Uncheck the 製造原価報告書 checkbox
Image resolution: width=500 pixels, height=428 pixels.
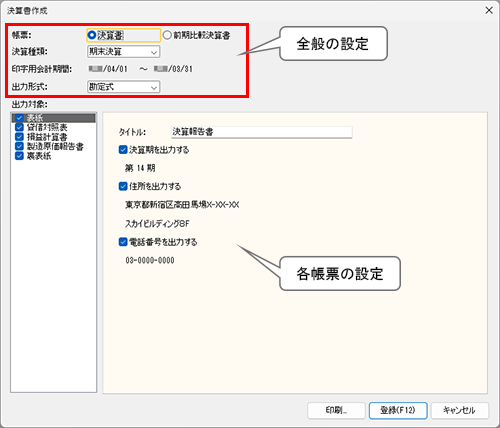coord(19,146)
